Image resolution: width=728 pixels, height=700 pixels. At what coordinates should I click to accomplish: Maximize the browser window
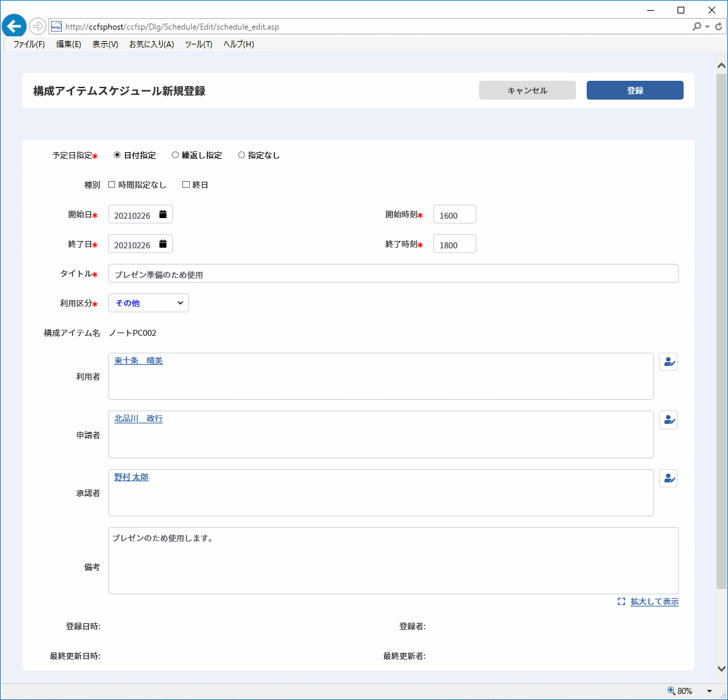[x=681, y=10]
